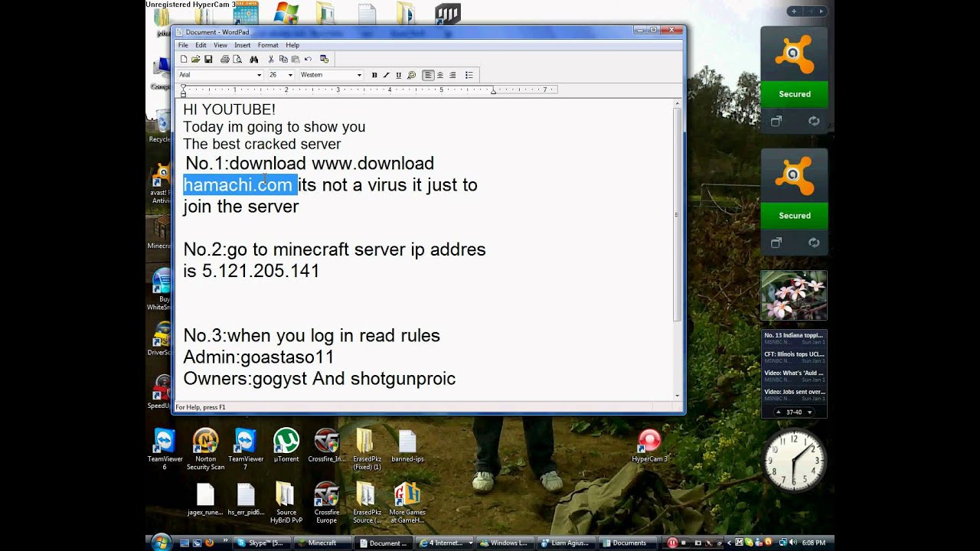
Task: Open the Help menu
Action: (292, 45)
